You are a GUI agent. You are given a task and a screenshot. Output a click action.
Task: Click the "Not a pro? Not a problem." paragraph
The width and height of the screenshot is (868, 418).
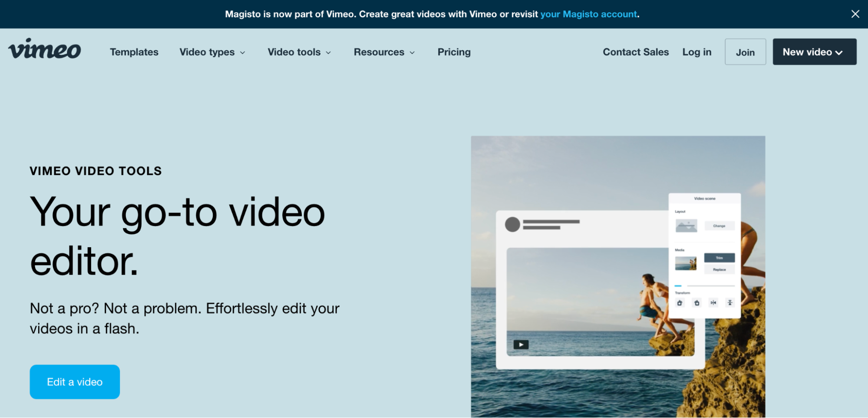pos(185,318)
